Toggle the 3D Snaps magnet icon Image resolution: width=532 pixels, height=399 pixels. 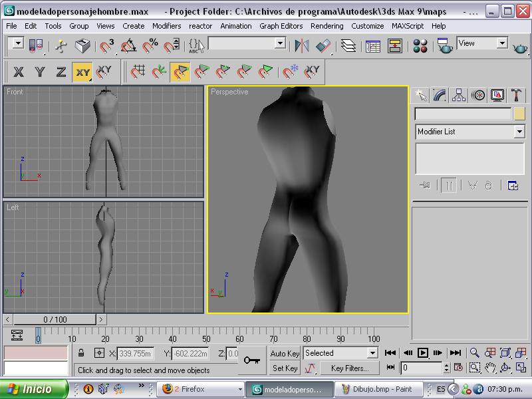pos(107,46)
